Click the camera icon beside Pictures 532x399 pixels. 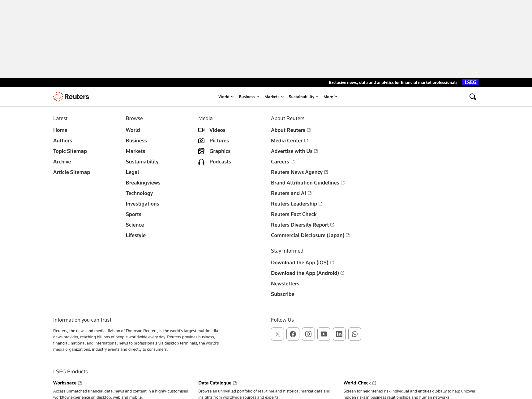pyautogui.click(x=201, y=141)
